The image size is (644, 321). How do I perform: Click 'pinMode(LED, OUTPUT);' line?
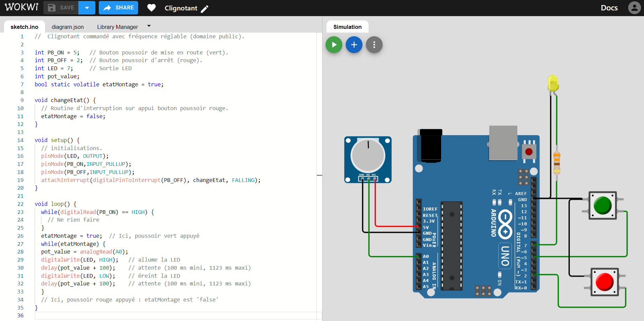point(75,156)
